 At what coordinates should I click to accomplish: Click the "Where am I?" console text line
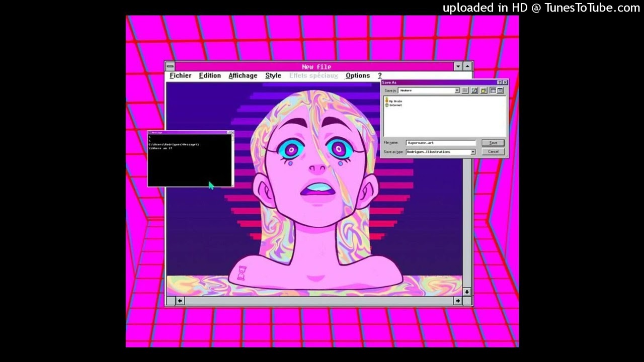pyautogui.click(x=161, y=148)
